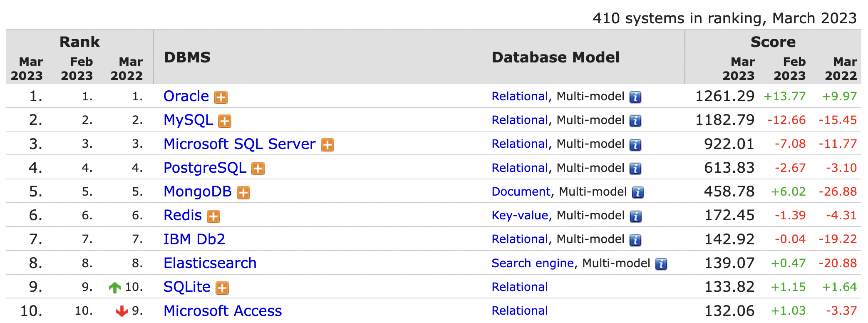Click the DBMS column header
The height and width of the screenshot is (323, 868).
(x=187, y=57)
